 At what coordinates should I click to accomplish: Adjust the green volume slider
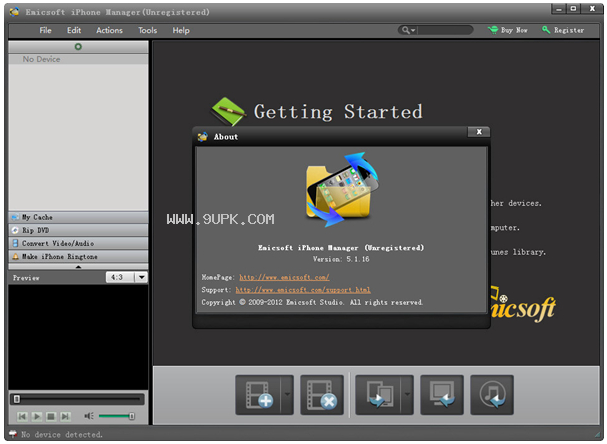click(117, 416)
